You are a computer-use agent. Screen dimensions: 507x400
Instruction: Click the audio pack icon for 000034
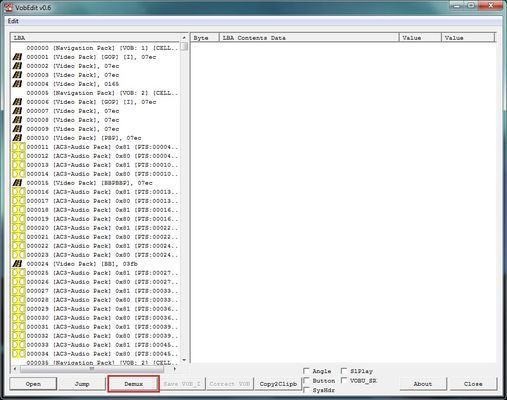(x=19, y=354)
